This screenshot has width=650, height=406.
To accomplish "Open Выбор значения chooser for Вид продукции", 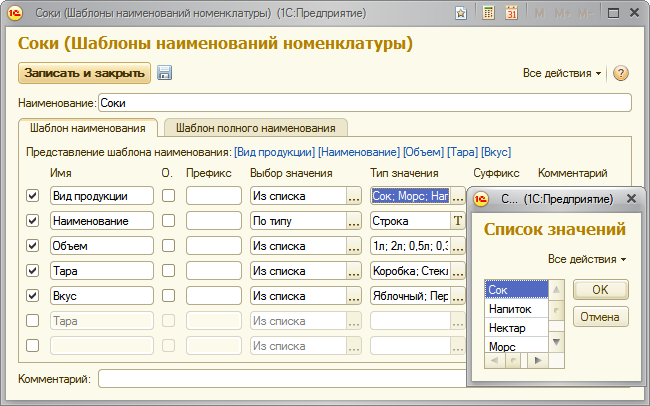I will [354, 196].
